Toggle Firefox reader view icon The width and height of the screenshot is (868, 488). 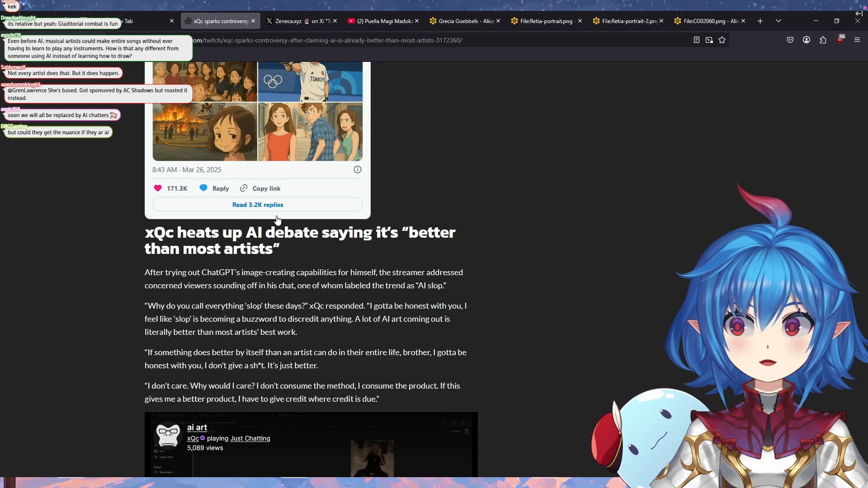tap(697, 40)
